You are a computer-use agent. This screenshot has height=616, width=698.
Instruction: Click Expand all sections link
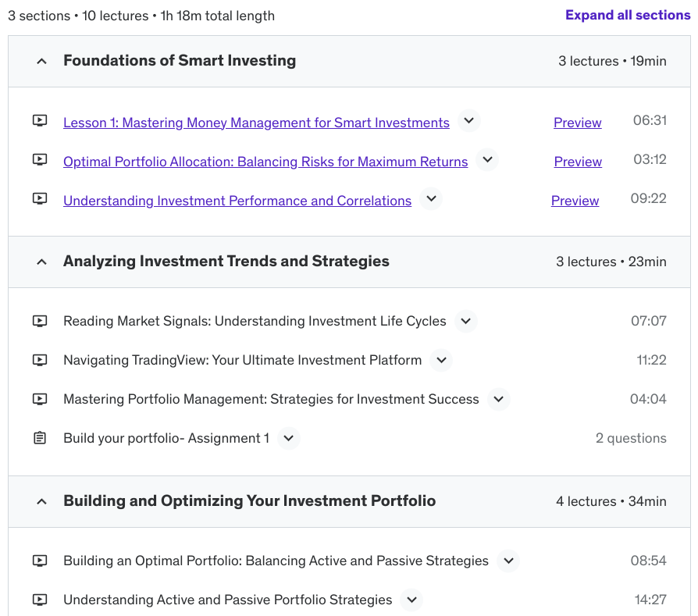click(x=627, y=15)
